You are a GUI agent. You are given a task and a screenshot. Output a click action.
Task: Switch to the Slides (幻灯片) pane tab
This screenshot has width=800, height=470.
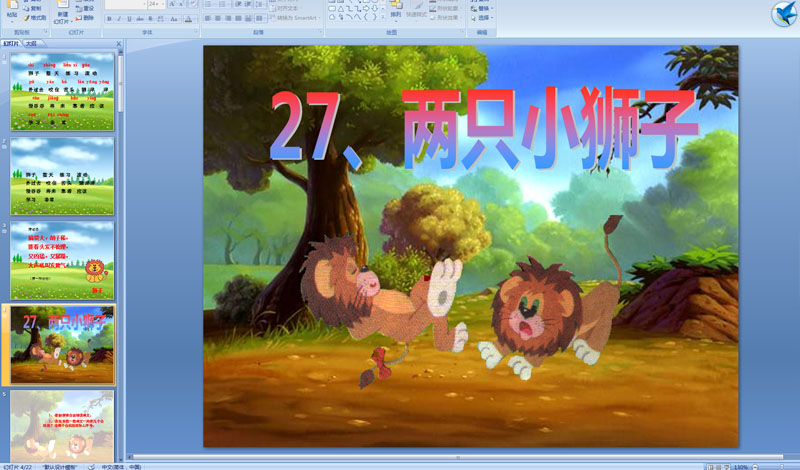point(11,44)
